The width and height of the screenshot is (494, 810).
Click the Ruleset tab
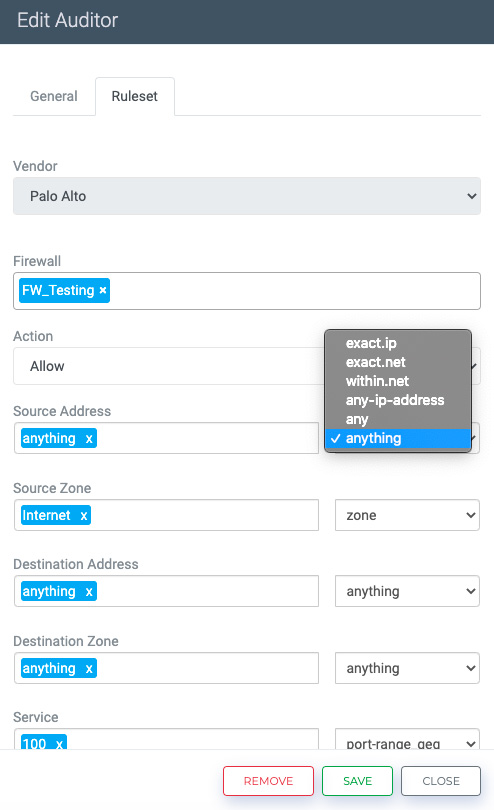[x=135, y=96]
